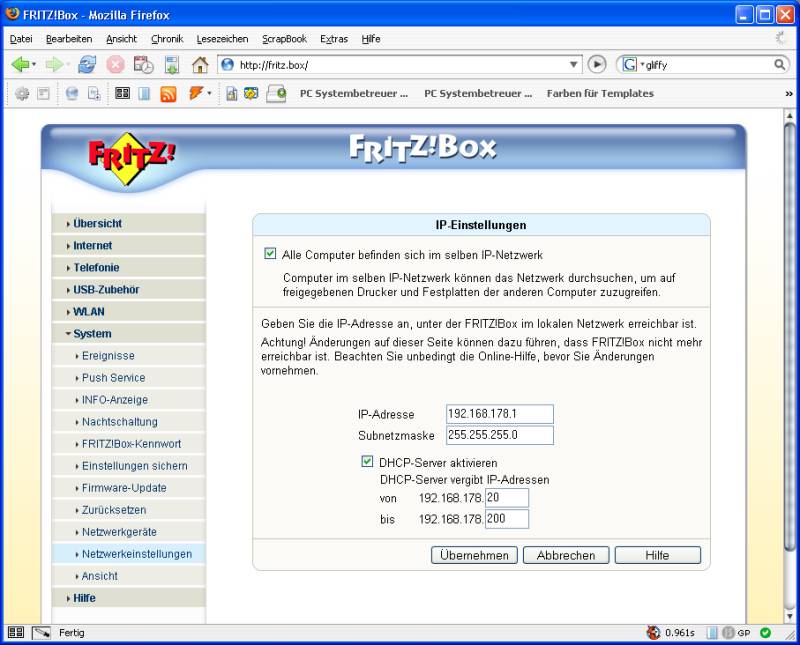Viewport: 800px width, 645px height.
Task: Toggle the 'DHCP-Server aktivieren' checkbox
Action: 367,462
